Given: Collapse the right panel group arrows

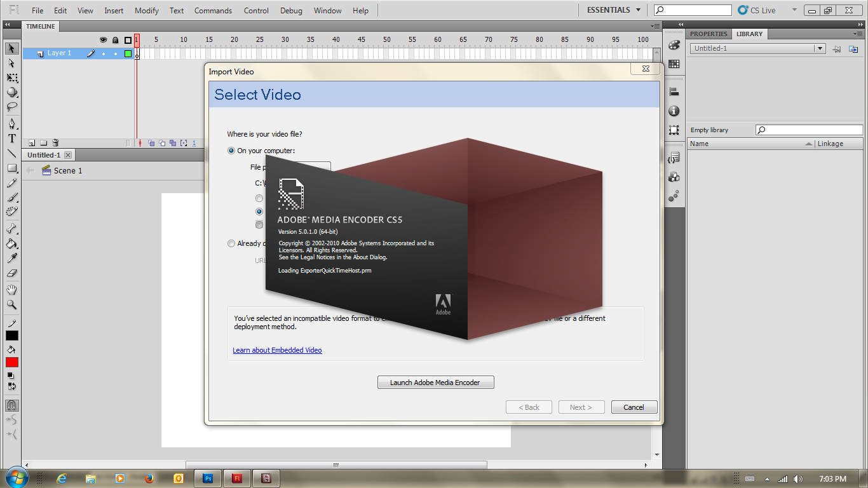Looking at the screenshot, I should (859, 24).
